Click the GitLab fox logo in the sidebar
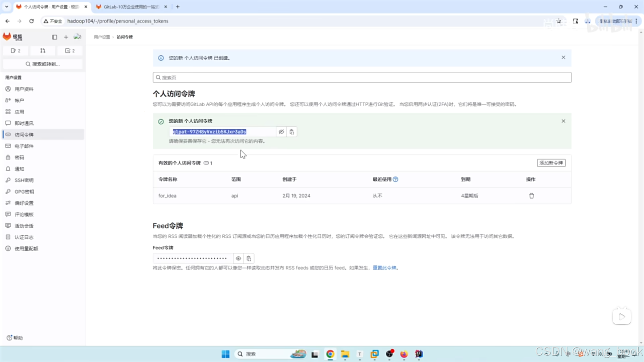The height and width of the screenshot is (362, 644). [7, 37]
